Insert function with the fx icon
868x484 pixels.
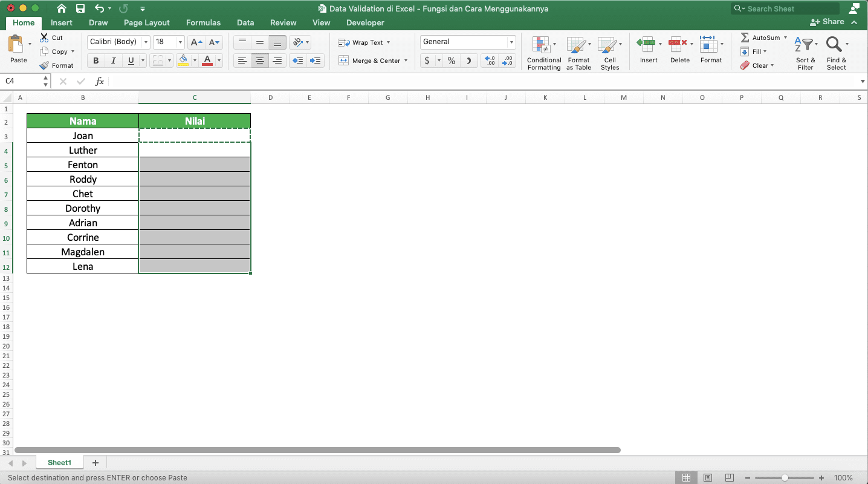click(x=100, y=81)
